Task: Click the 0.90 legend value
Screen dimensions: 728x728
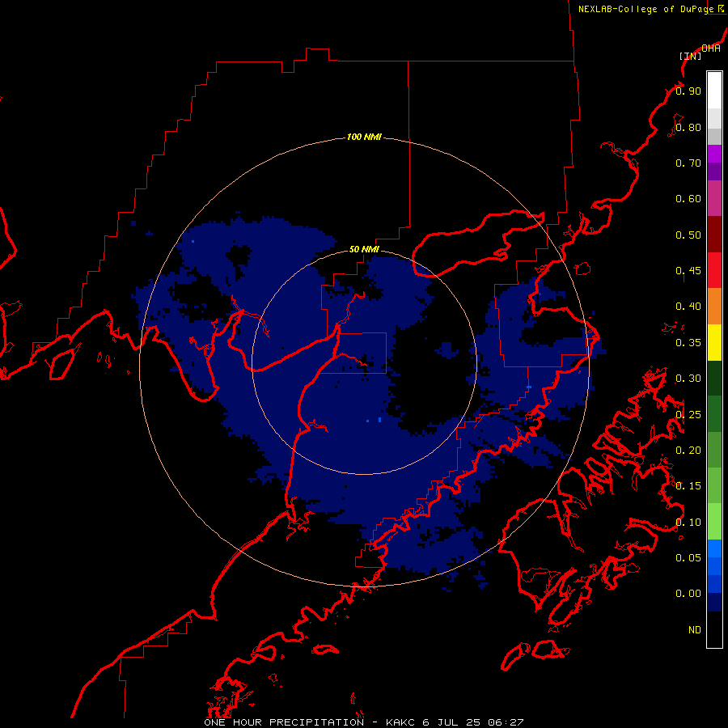Action: pos(688,91)
